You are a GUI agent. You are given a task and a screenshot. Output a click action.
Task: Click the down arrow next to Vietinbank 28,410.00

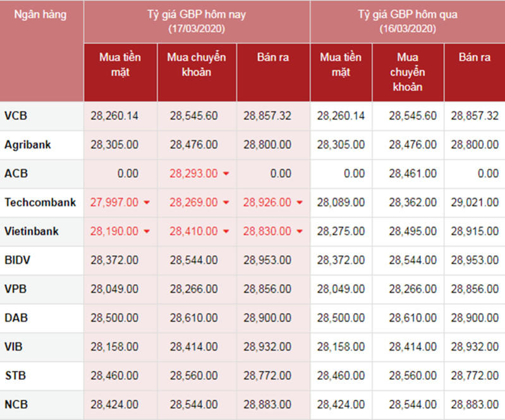(x=226, y=231)
